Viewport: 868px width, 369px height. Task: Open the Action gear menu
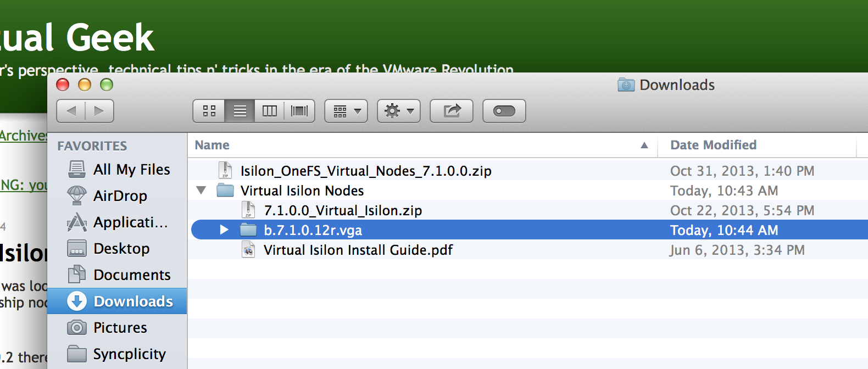[x=399, y=111]
